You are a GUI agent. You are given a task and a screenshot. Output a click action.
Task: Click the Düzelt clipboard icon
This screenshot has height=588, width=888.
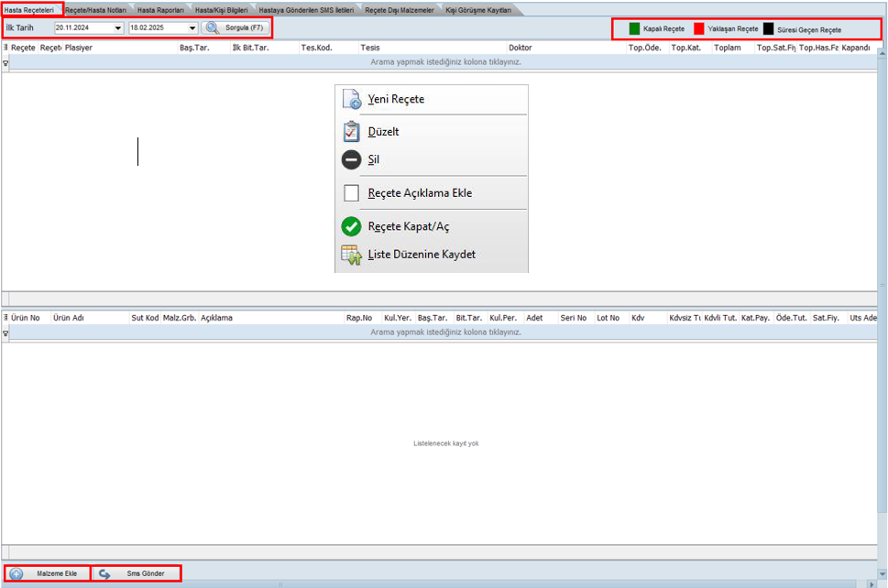[351, 132]
